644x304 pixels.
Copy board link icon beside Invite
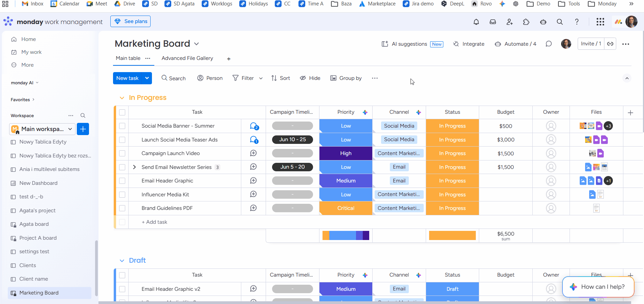(x=610, y=44)
